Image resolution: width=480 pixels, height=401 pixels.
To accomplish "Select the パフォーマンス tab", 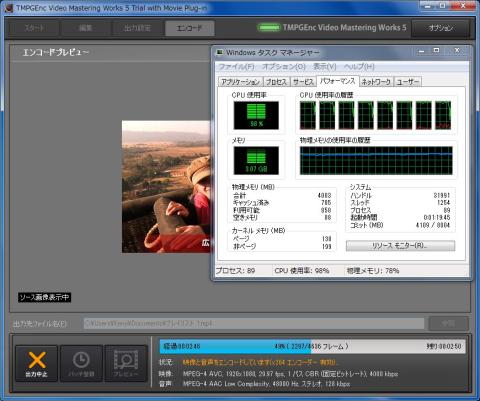I will (x=337, y=81).
